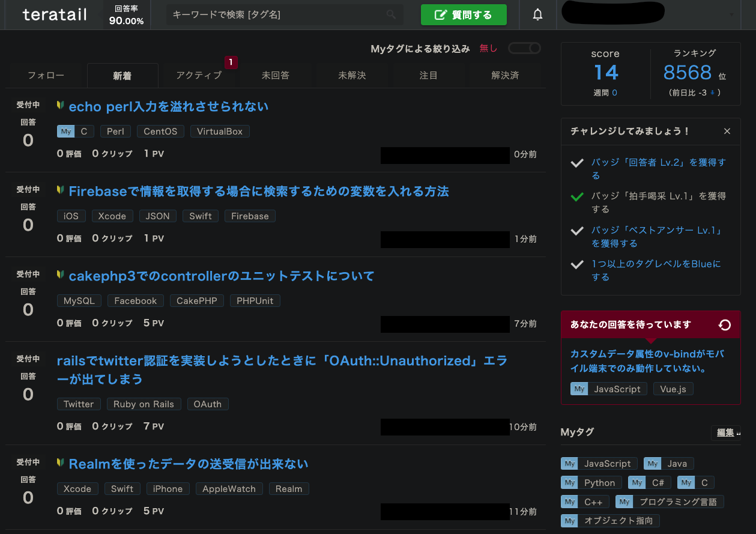Open the notifications bell
The width and height of the screenshot is (756, 534).
coord(537,15)
